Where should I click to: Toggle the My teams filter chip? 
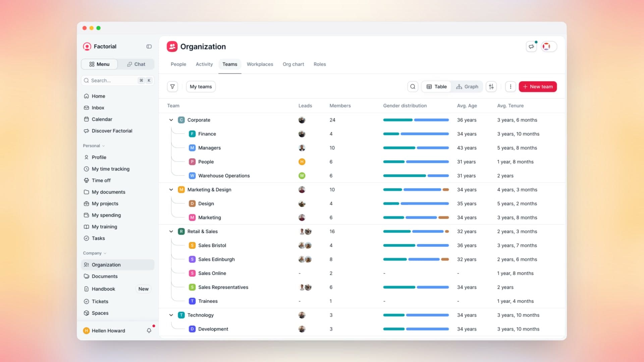tap(201, 86)
